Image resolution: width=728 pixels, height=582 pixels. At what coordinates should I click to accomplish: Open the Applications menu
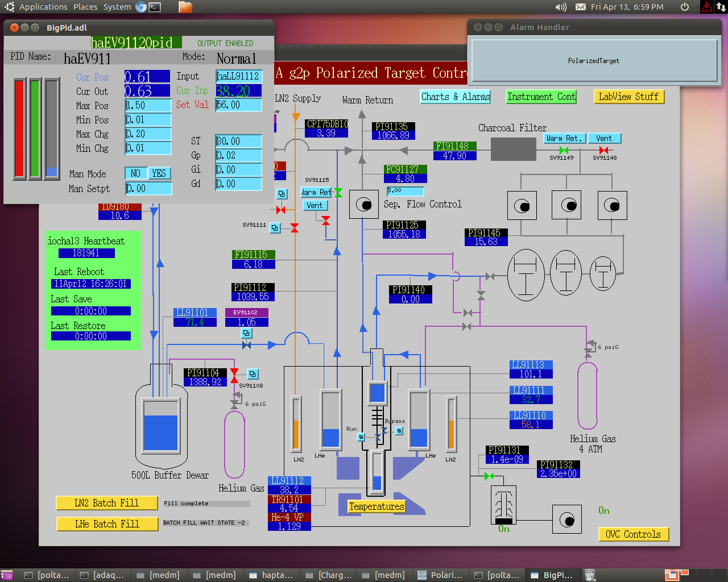pyautogui.click(x=43, y=7)
